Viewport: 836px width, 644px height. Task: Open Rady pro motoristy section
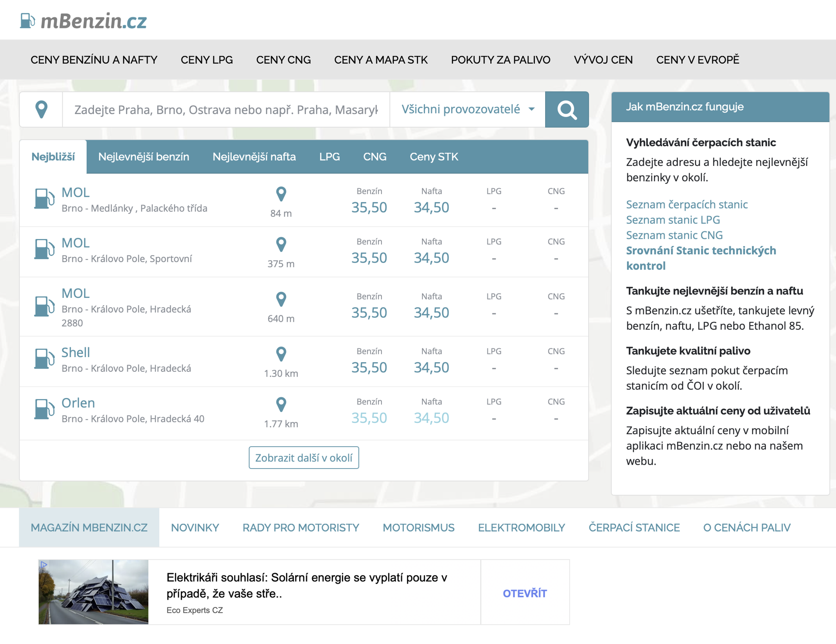[301, 528]
